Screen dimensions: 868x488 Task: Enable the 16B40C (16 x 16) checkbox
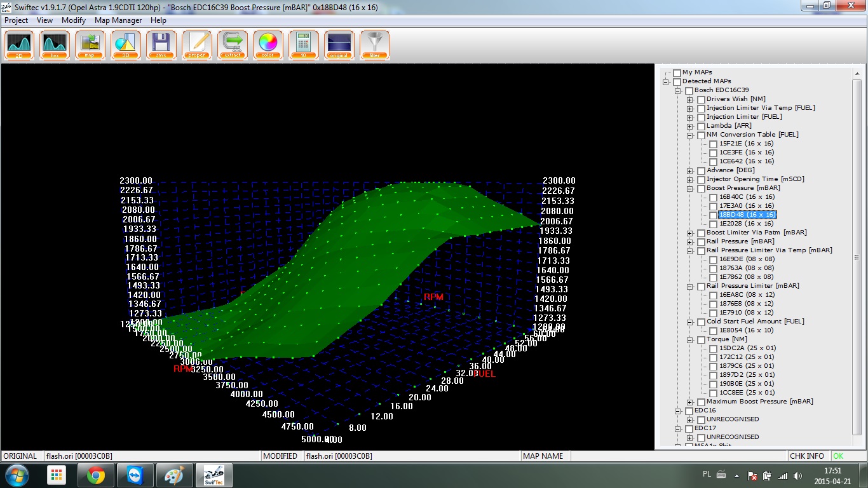714,198
